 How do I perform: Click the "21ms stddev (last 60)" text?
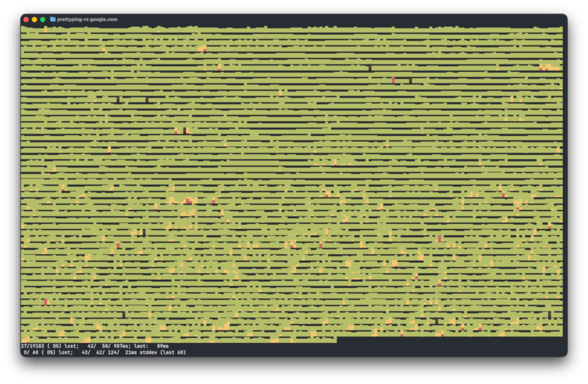[155, 352]
